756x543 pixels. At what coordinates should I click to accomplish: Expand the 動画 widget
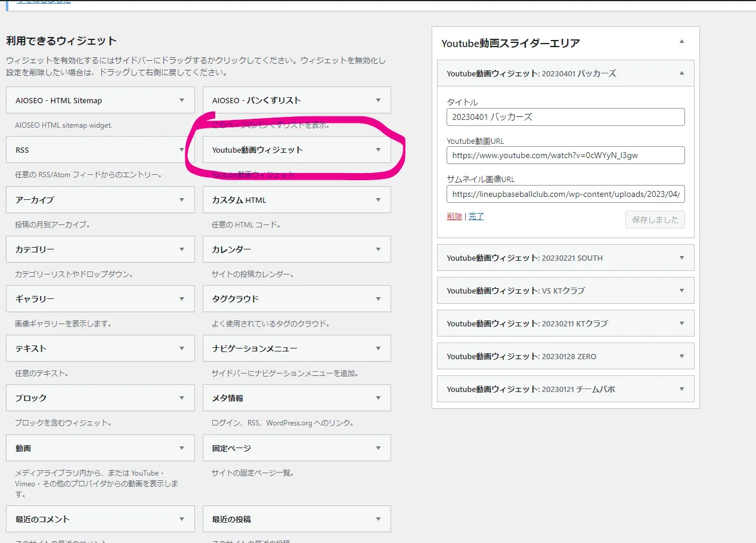click(x=182, y=448)
